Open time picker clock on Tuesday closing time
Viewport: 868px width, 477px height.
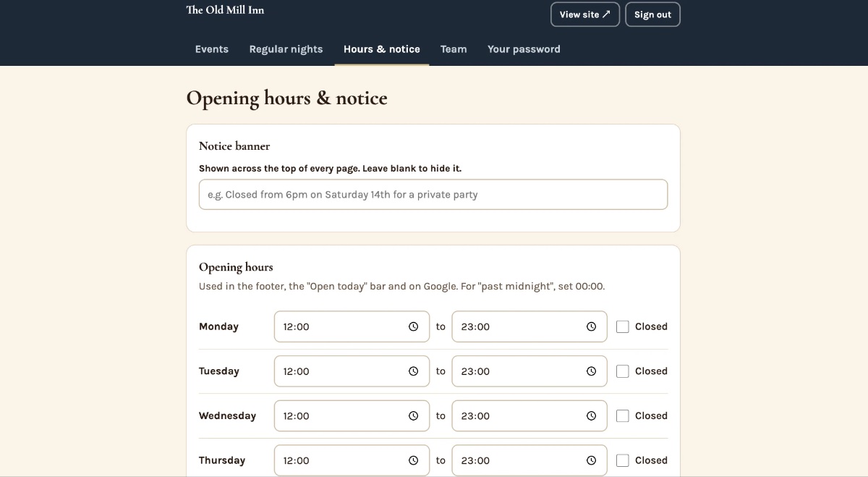[x=592, y=371]
